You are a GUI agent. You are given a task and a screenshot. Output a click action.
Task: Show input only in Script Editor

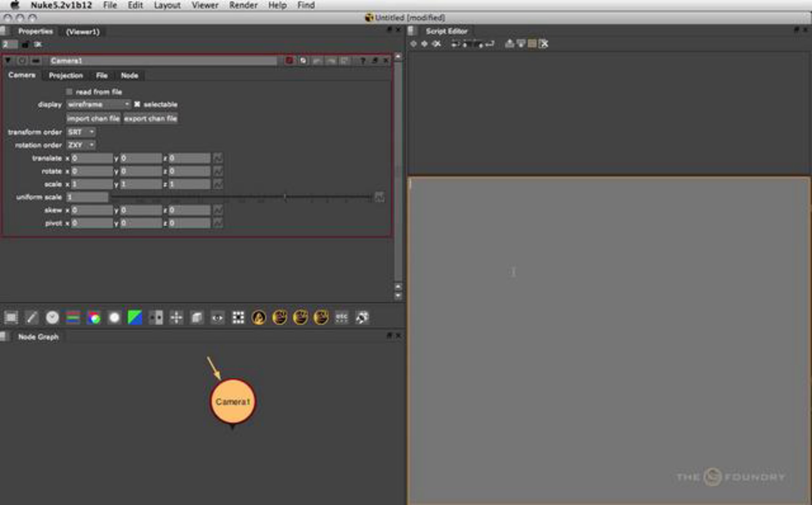[510, 44]
